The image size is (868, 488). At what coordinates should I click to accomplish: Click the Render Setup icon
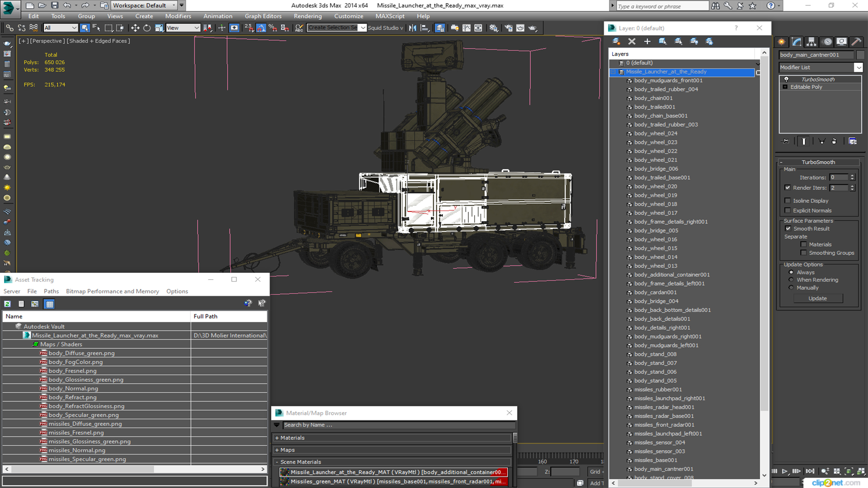[x=509, y=28]
